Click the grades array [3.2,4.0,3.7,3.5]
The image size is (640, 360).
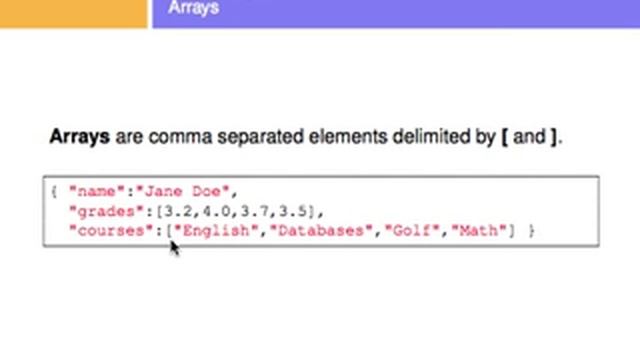pos(236,211)
